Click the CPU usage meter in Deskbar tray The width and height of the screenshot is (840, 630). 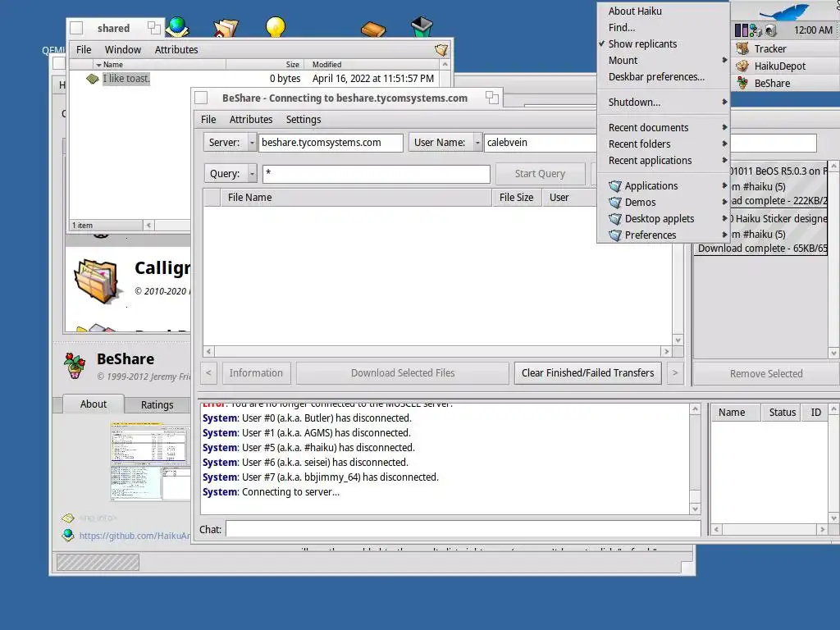[x=742, y=30]
